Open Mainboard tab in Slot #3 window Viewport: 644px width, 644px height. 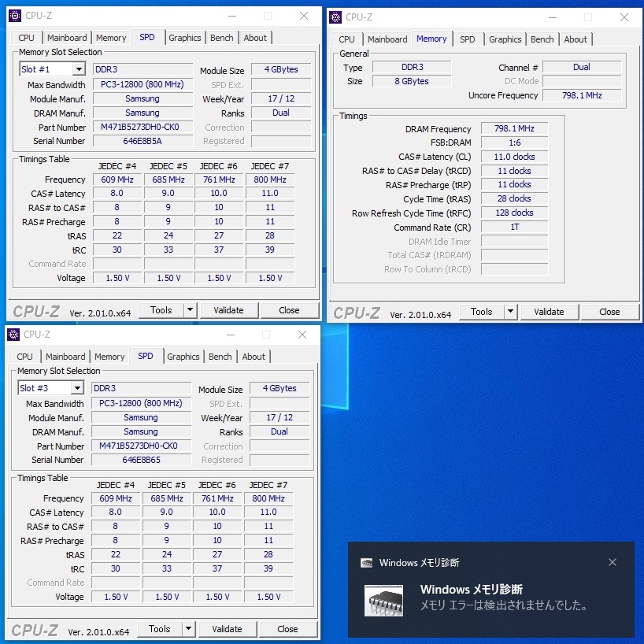pyautogui.click(x=65, y=357)
